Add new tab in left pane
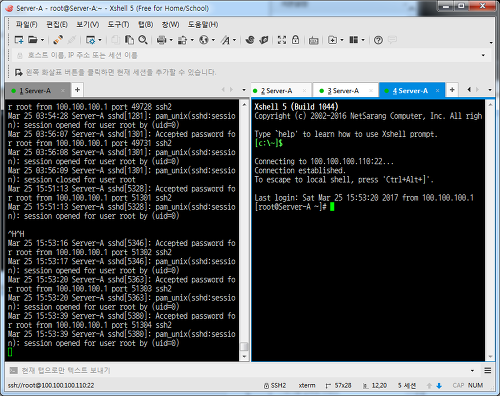Viewport: 500px width, 396px height. click(x=77, y=90)
